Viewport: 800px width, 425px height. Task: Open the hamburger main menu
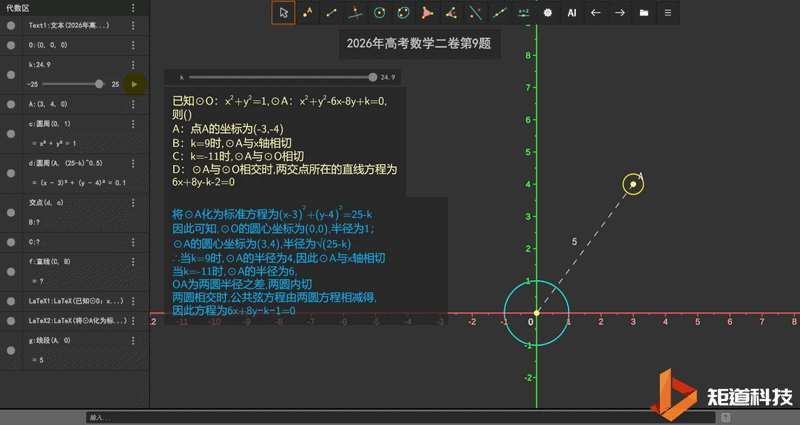667,13
